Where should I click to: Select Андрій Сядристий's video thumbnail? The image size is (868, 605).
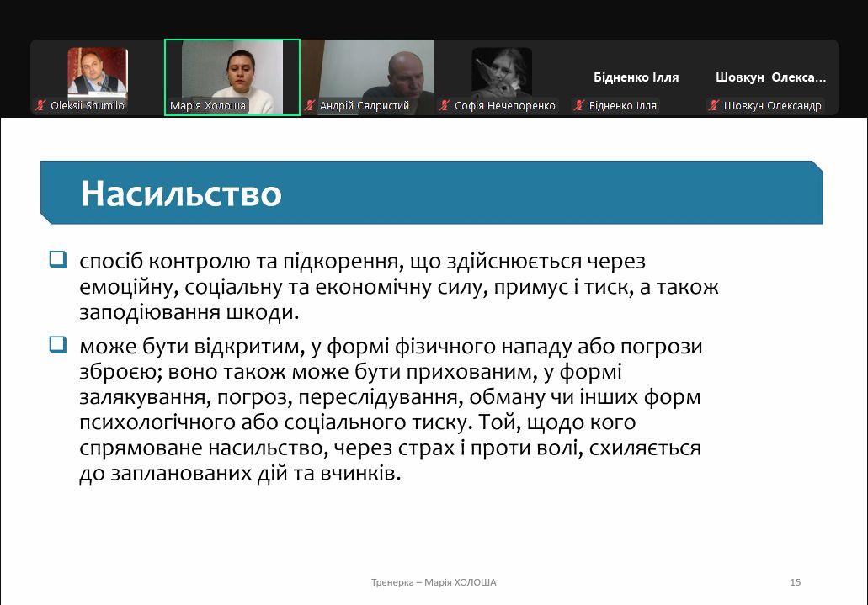[x=368, y=77]
